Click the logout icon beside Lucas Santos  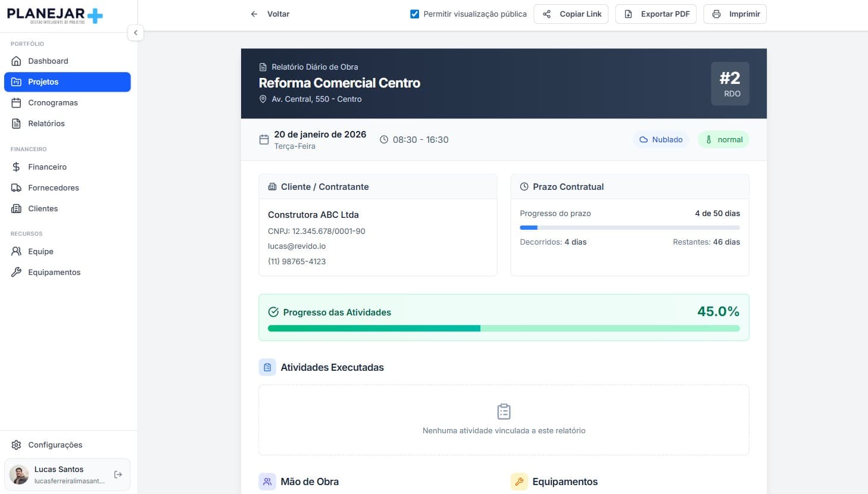coord(118,474)
